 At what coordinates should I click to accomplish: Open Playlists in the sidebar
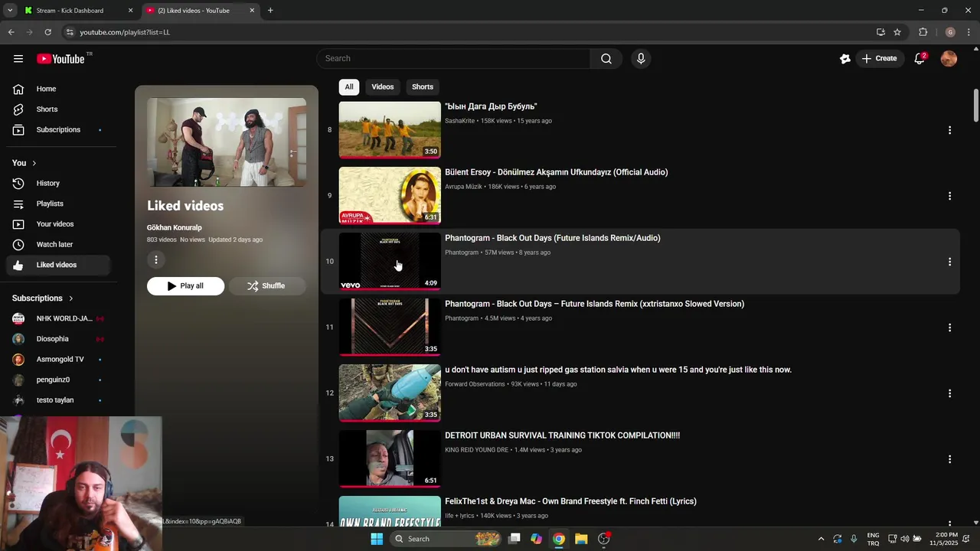coord(57,204)
